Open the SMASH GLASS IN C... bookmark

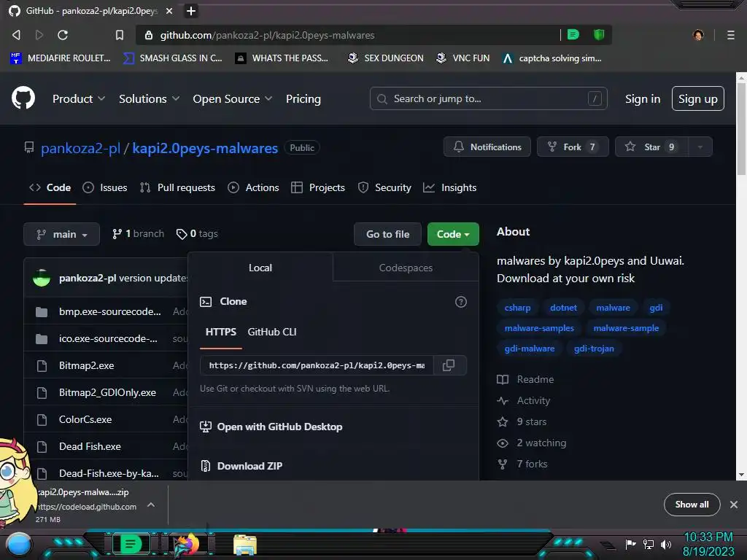172,58
